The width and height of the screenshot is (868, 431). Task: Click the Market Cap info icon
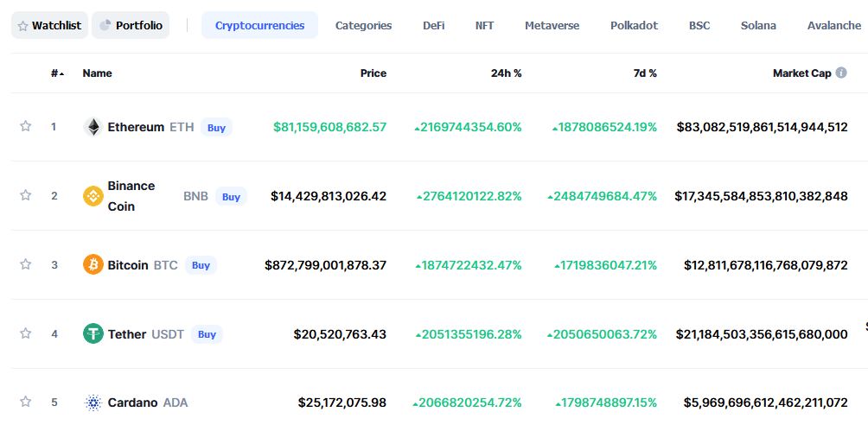[x=841, y=73]
